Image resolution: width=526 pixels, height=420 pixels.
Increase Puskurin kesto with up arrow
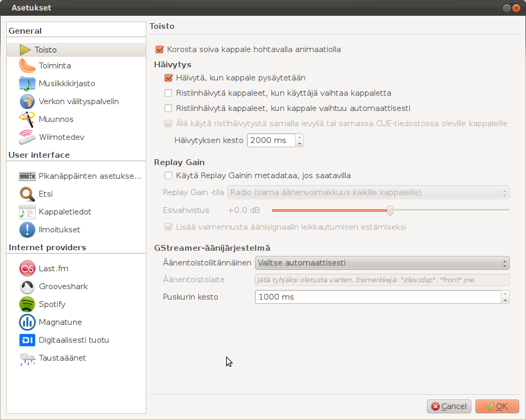coord(505,294)
